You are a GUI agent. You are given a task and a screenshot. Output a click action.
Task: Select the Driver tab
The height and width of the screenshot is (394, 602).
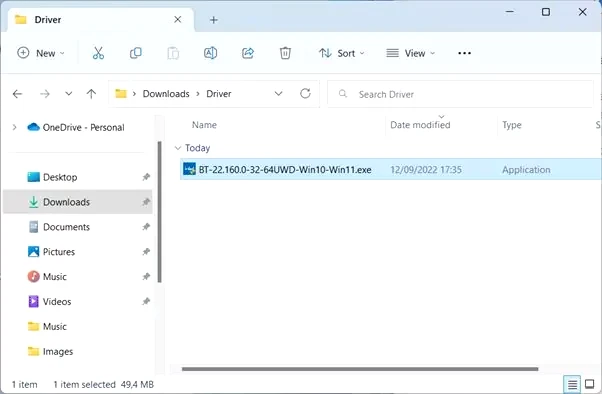pyautogui.click(x=100, y=20)
